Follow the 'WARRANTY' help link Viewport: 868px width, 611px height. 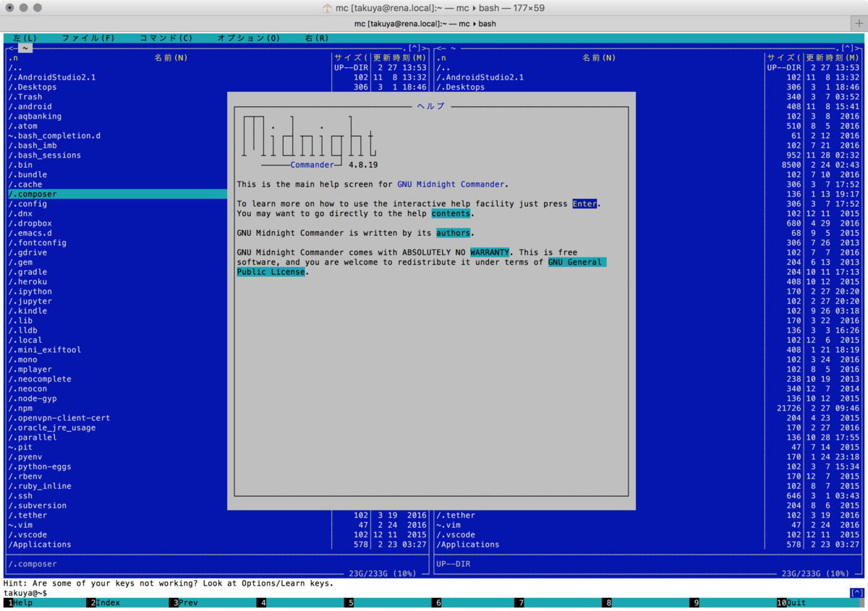click(x=490, y=253)
